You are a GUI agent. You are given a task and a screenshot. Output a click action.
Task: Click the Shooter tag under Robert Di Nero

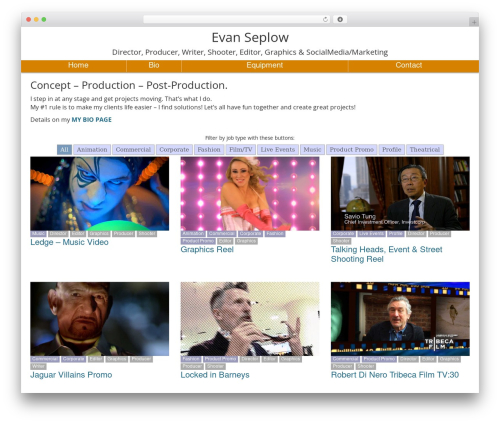tap(366, 366)
